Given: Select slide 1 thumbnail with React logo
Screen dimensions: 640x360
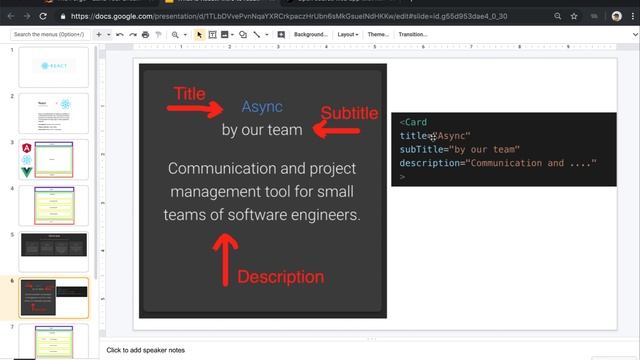Looking at the screenshot, I should [53, 67].
